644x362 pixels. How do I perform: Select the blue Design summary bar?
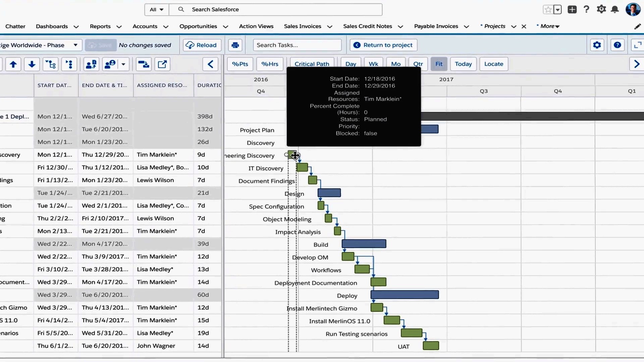click(x=329, y=193)
